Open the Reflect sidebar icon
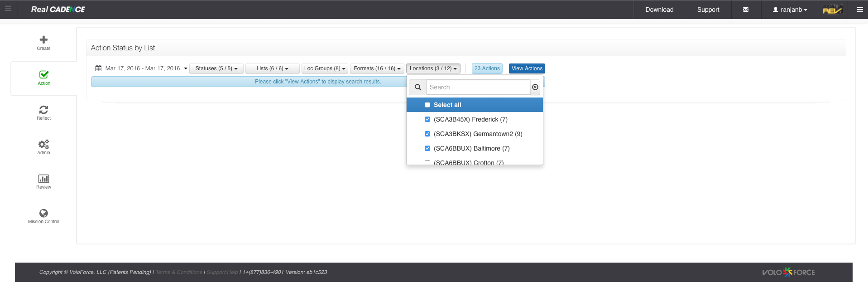The height and width of the screenshot is (283, 868). [x=43, y=110]
